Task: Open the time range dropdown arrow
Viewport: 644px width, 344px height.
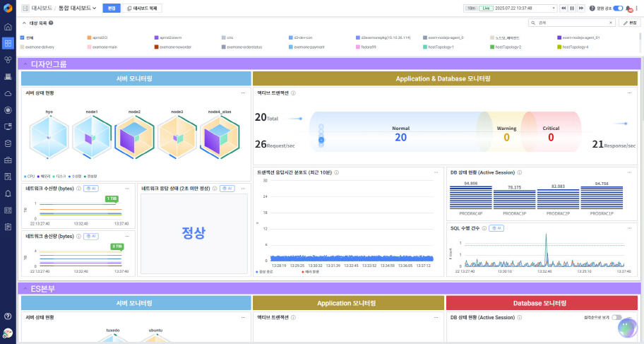Action: (x=553, y=8)
